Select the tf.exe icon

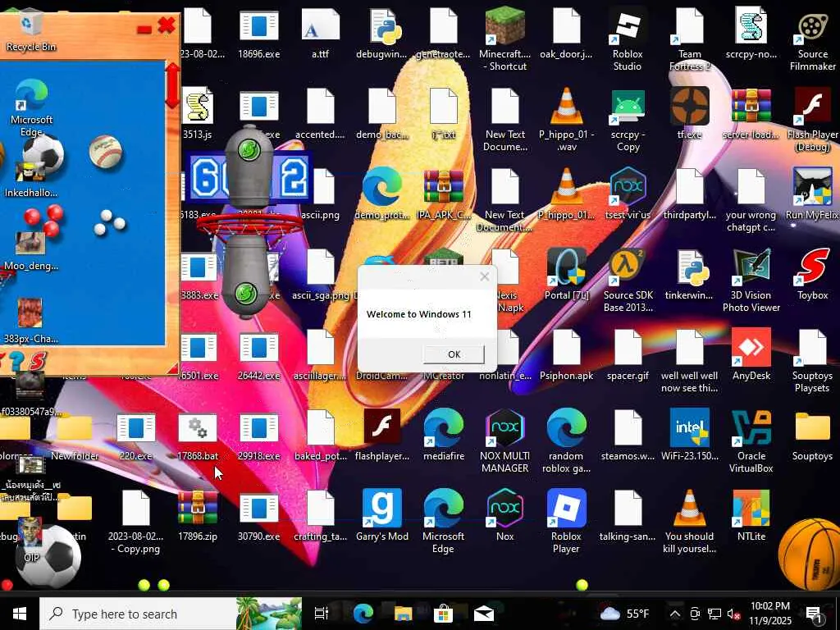tap(689, 113)
